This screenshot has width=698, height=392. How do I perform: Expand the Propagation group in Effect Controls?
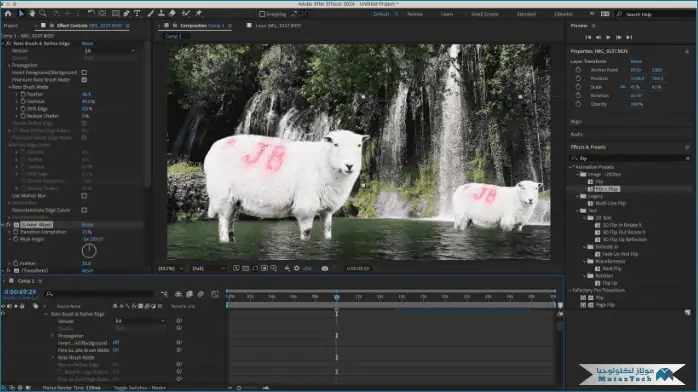click(9, 65)
